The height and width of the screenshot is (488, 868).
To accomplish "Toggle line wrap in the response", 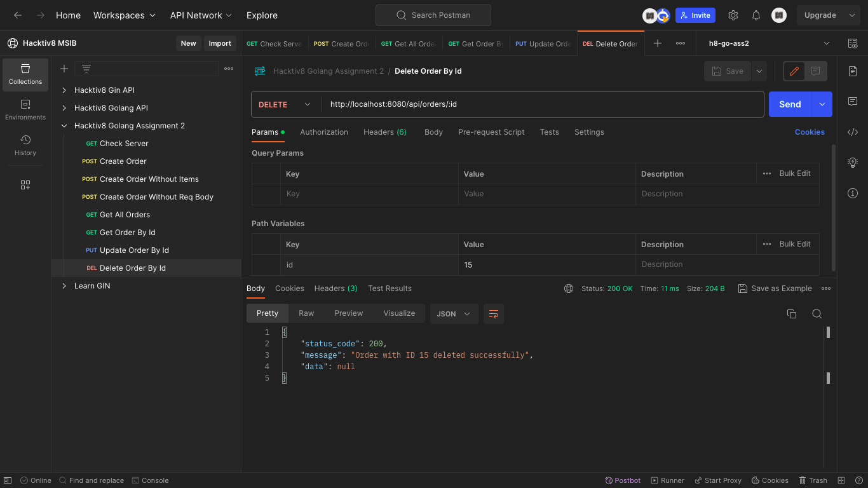I will (494, 314).
